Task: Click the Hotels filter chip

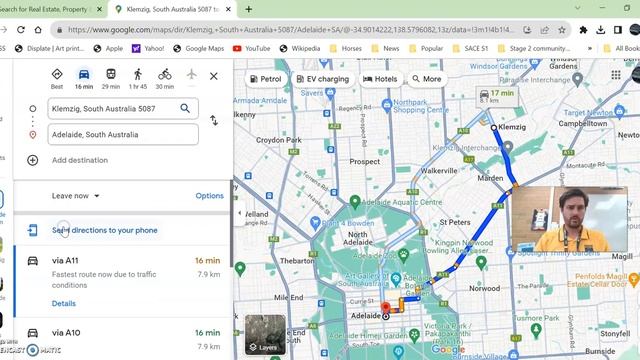Action: point(380,79)
